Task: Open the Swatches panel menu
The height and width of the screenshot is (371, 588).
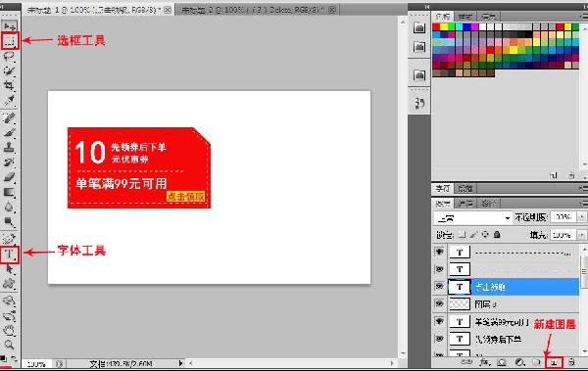Action: 583,17
